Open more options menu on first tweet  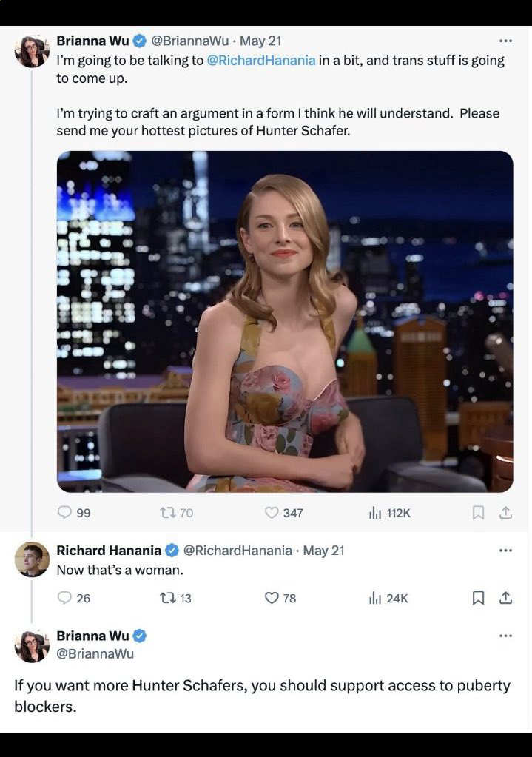[x=505, y=41]
